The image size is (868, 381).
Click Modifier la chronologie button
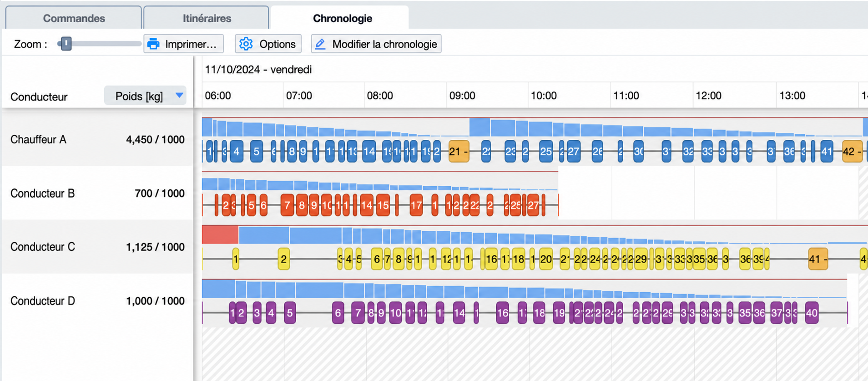[376, 44]
